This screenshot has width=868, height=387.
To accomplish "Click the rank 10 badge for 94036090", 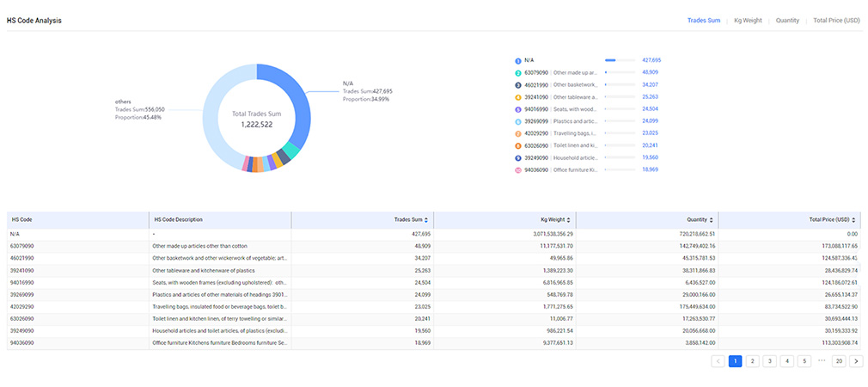I will pyautogui.click(x=518, y=170).
